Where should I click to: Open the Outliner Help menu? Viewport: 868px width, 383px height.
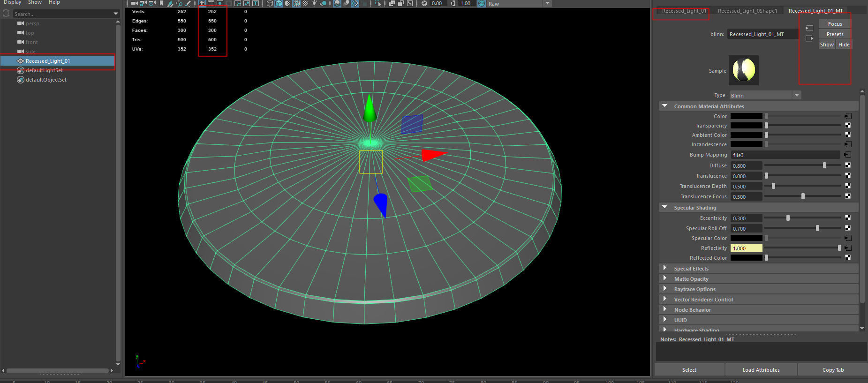click(54, 2)
